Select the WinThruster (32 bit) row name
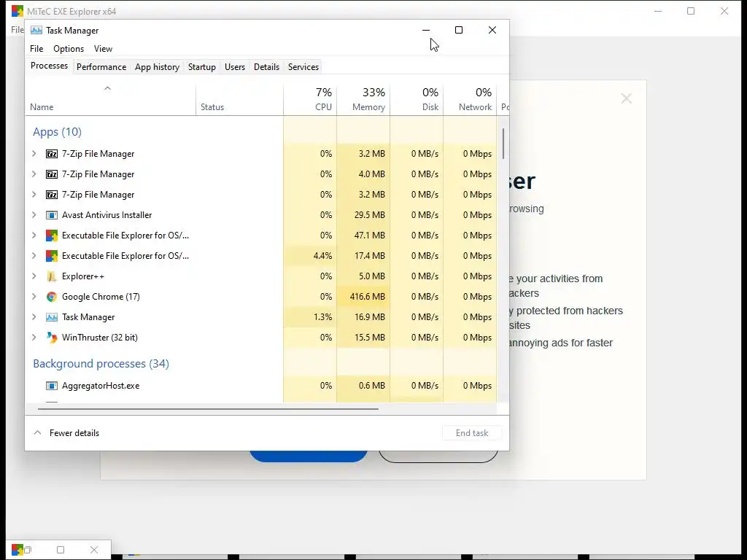Viewport: 747px width, 560px height. pyautogui.click(x=99, y=338)
